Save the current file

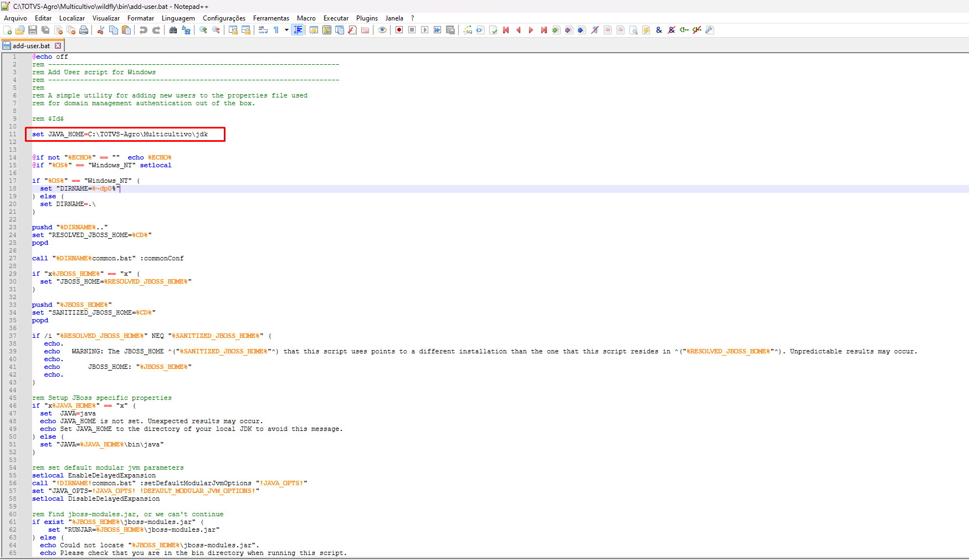tap(33, 30)
